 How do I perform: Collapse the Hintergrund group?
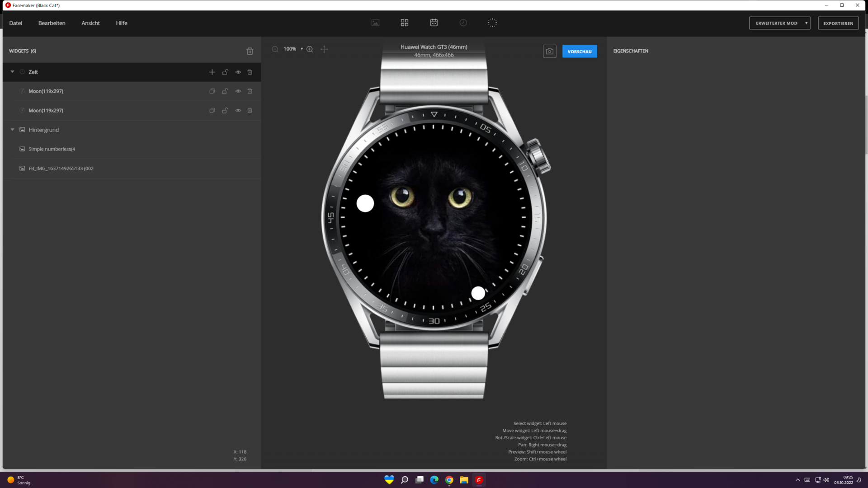click(13, 130)
